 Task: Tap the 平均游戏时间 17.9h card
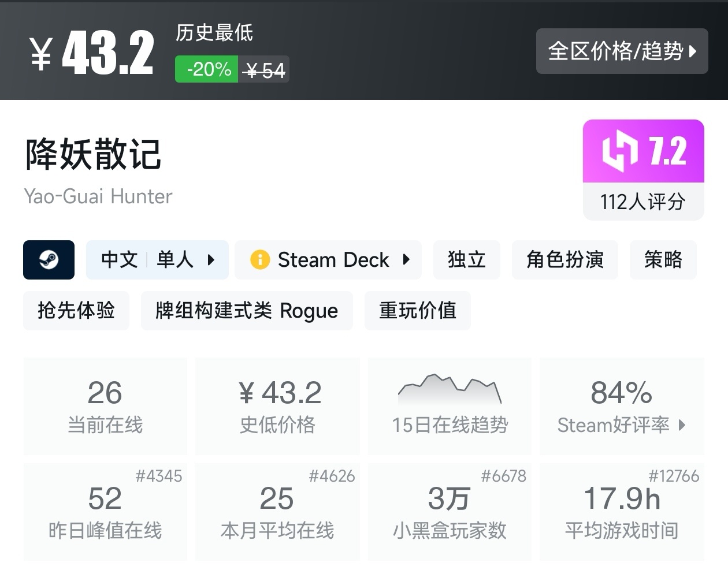coord(622,512)
